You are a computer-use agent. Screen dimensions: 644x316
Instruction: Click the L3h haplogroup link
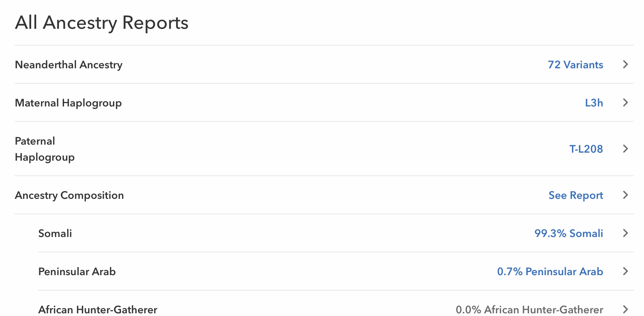[x=594, y=103]
